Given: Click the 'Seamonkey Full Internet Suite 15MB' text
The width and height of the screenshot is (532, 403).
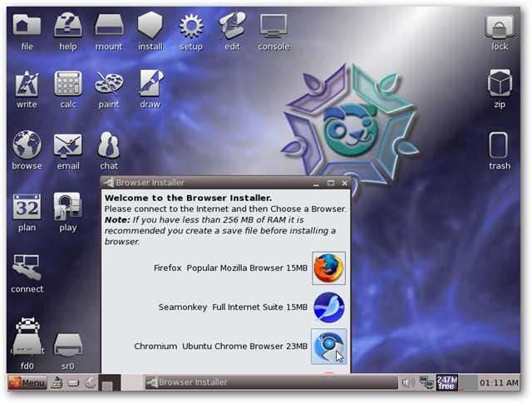Looking at the screenshot, I should (233, 307).
